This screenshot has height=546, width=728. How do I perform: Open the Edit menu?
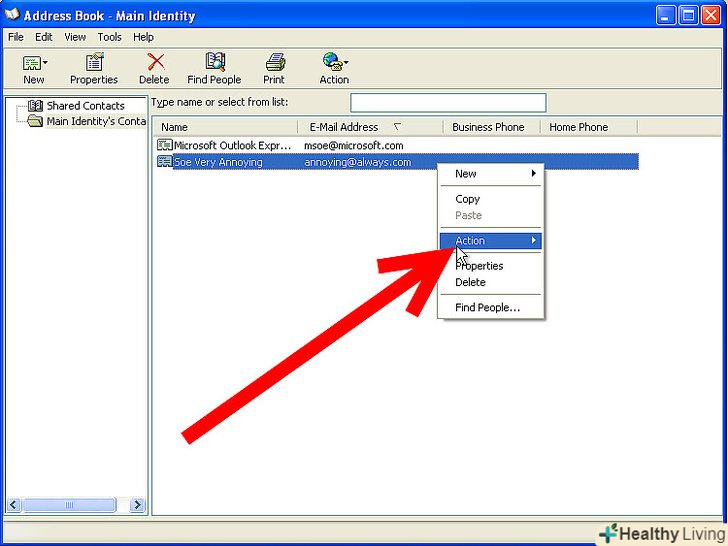pos(44,37)
